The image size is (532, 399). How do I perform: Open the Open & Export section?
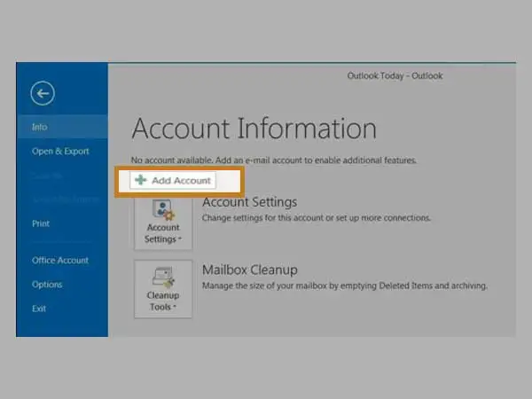point(60,152)
